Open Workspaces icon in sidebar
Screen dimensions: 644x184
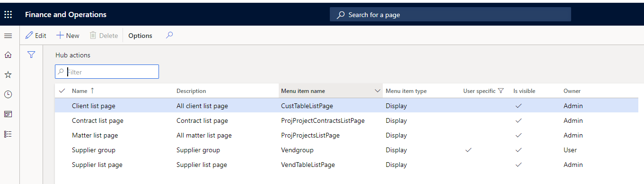8,114
